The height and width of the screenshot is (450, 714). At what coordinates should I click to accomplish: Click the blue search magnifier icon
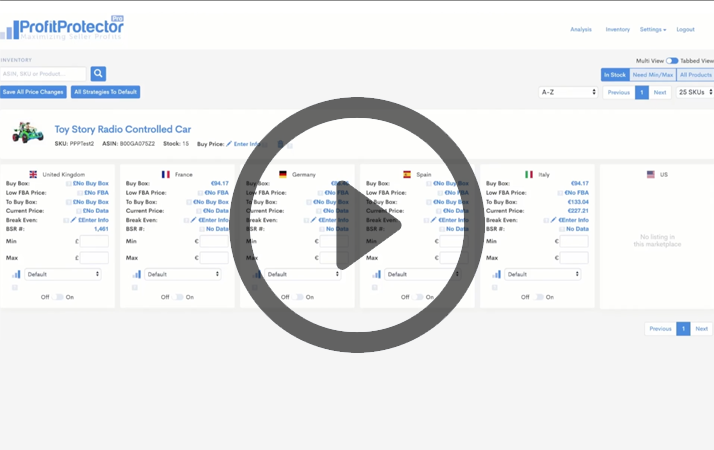(98, 73)
